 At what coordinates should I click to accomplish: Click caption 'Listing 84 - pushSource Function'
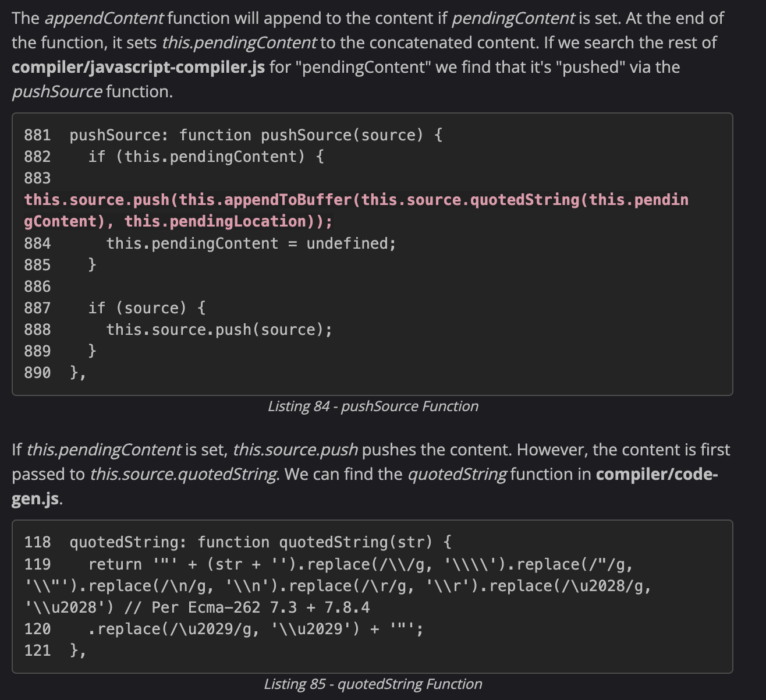click(373, 406)
